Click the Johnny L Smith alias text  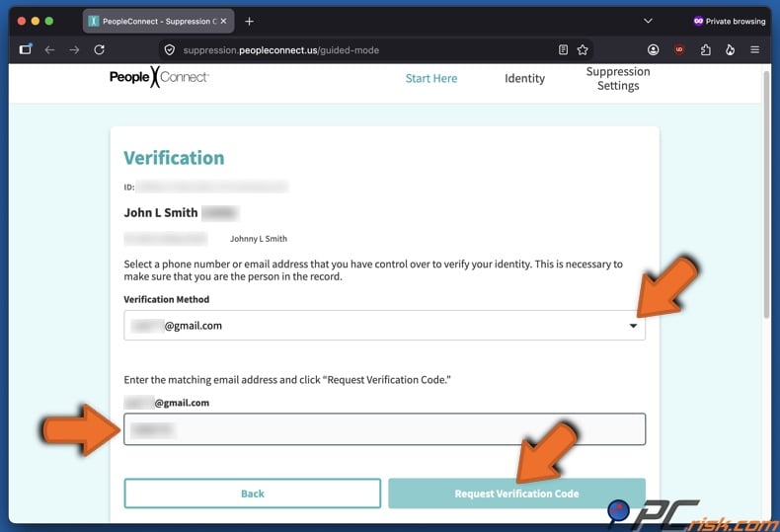point(258,239)
